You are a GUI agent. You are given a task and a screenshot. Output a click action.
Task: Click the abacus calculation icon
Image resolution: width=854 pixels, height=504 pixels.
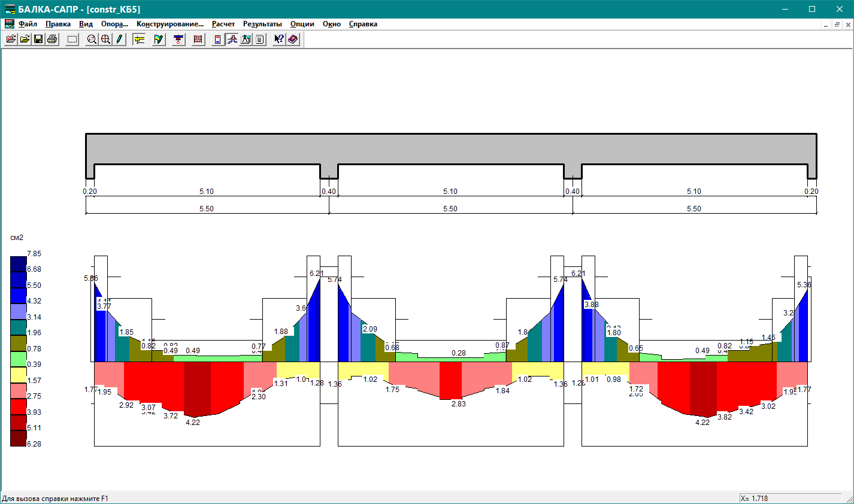click(x=198, y=40)
